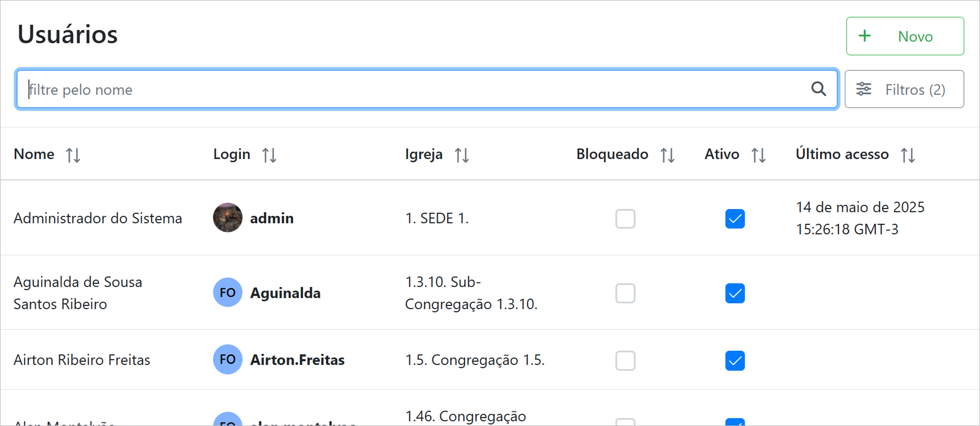The height and width of the screenshot is (426, 980).
Task: Sort the list by Igreja column
Action: [462, 155]
